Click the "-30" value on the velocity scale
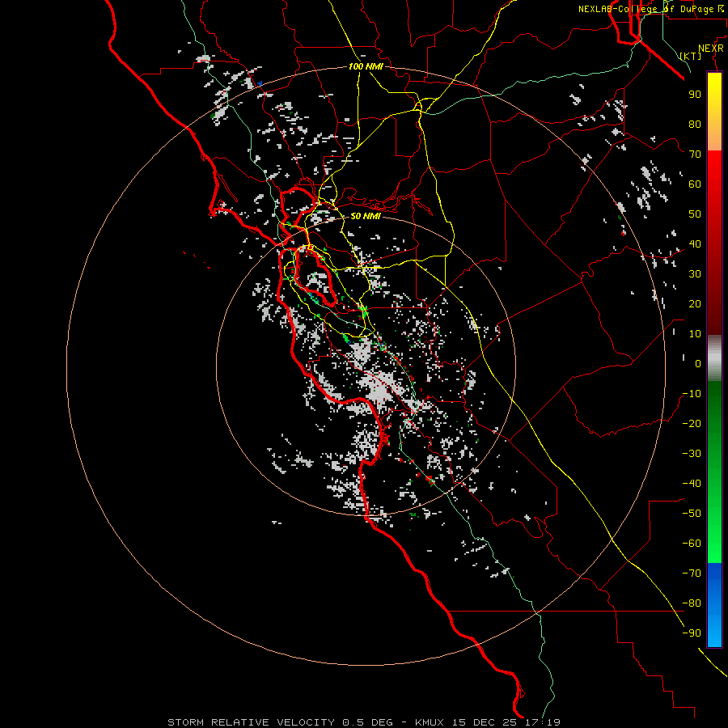 click(x=692, y=454)
